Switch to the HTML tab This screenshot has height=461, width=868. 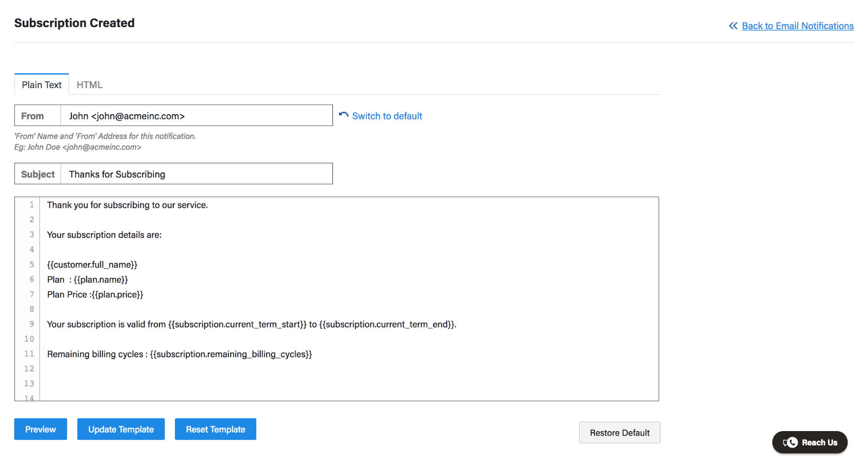[89, 85]
